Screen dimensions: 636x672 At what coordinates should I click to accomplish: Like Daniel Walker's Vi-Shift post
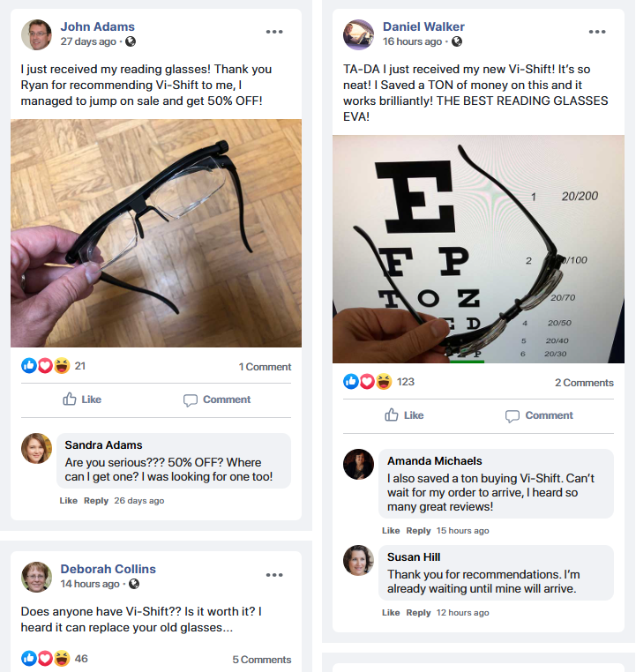(404, 415)
